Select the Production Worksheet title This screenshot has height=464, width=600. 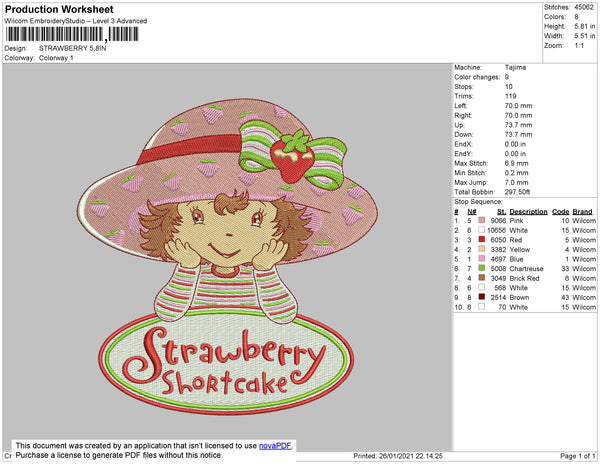click(59, 9)
